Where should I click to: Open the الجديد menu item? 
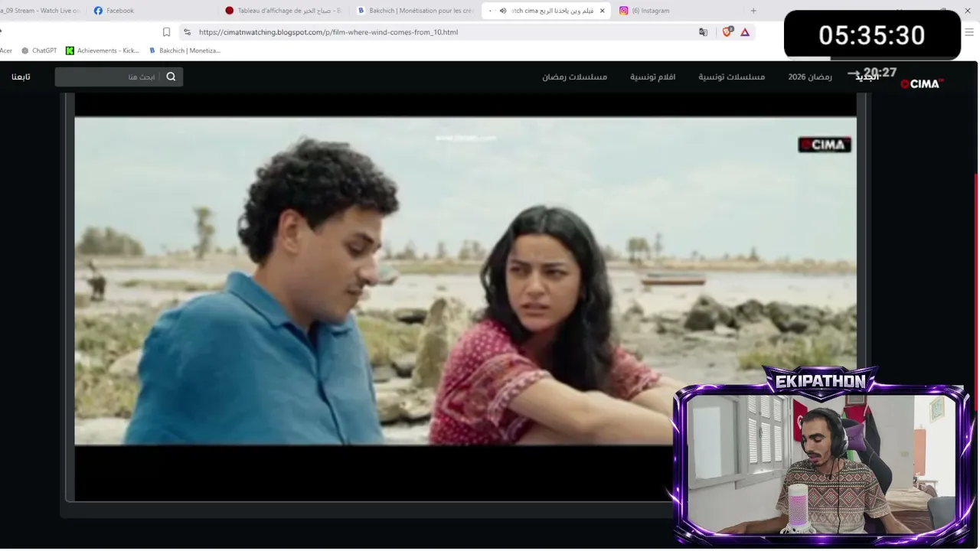(x=867, y=77)
